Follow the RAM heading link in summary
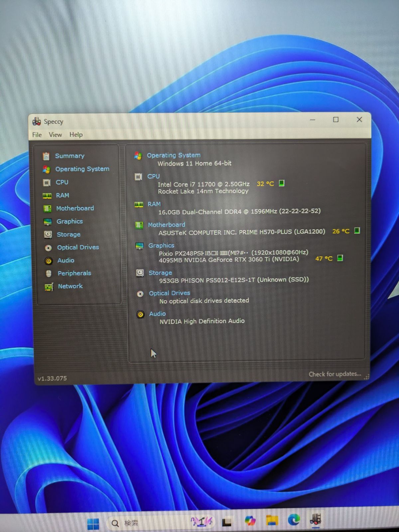Image resolution: width=399 pixels, height=532 pixels. click(x=154, y=204)
